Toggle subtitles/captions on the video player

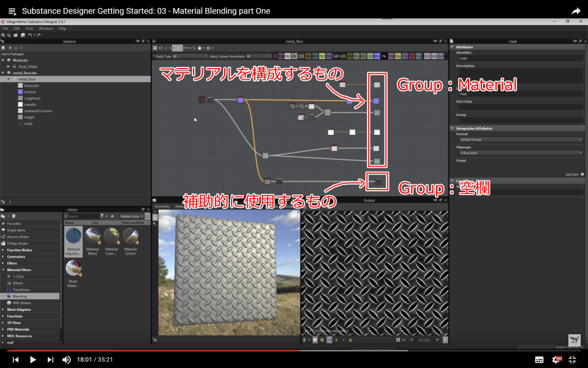[x=539, y=360]
